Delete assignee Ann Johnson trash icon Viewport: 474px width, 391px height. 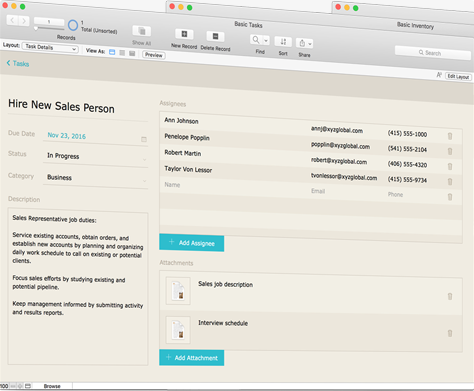(x=450, y=136)
